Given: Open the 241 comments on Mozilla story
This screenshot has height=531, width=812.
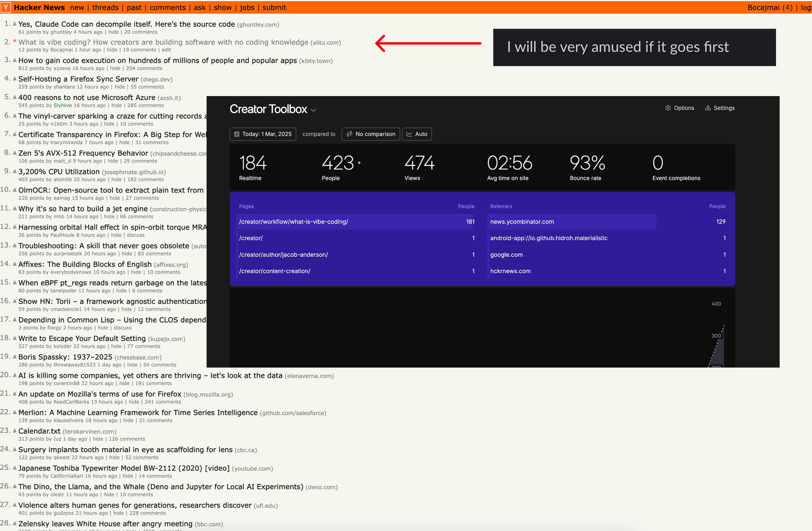Looking at the screenshot, I should (163, 402).
